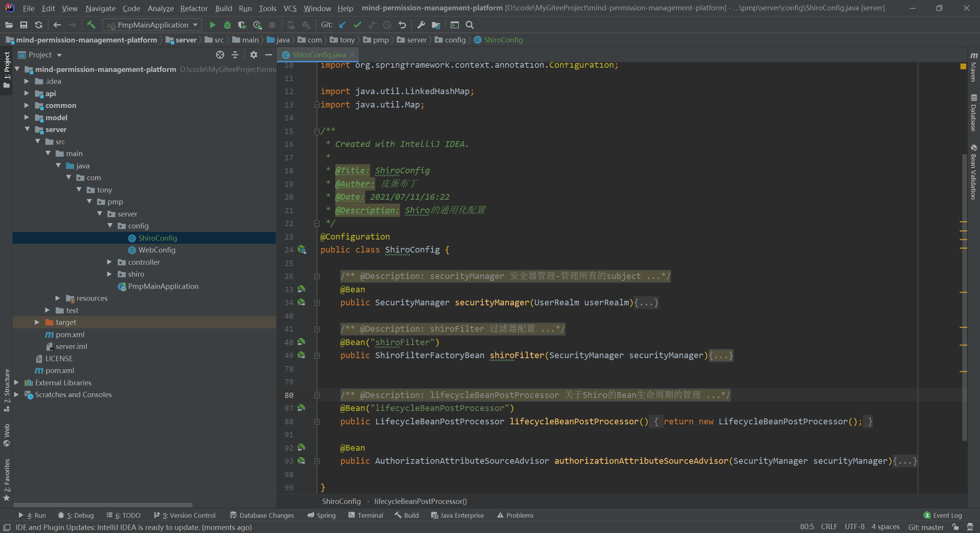Expand the controller folder in tree

[x=109, y=262]
